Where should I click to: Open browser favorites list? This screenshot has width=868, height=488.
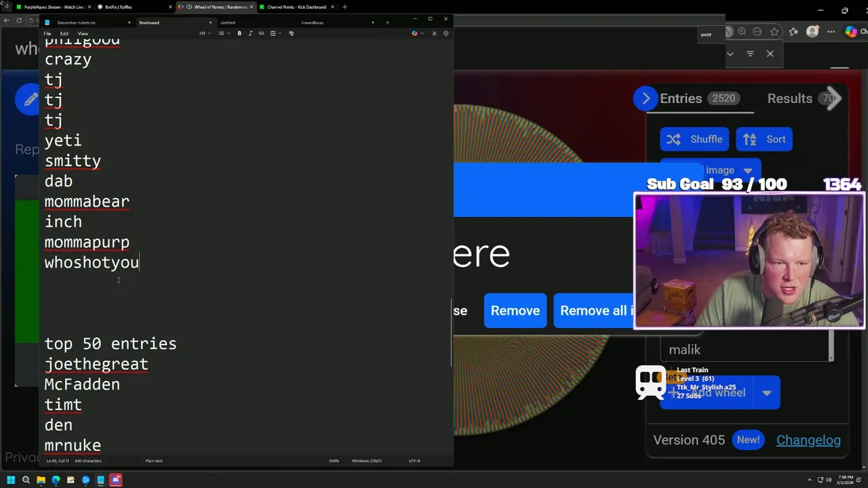pos(793,32)
